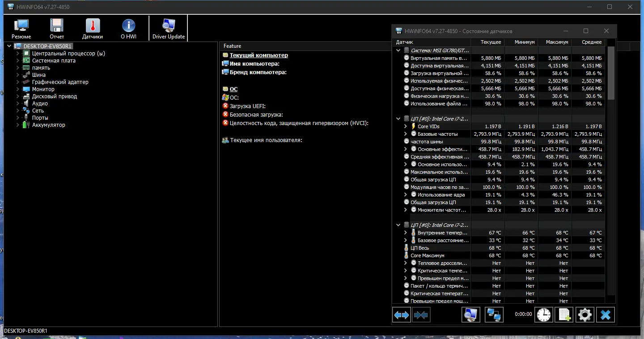Click the Сеть network icon in tree
The width and height of the screenshot is (644, 339).
26,111
